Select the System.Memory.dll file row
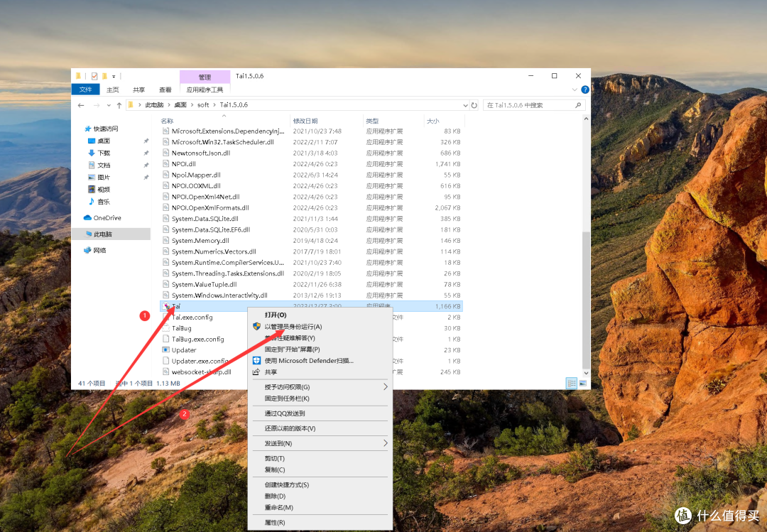The height and width of the screenshot is (532, 767). point(312,241)
